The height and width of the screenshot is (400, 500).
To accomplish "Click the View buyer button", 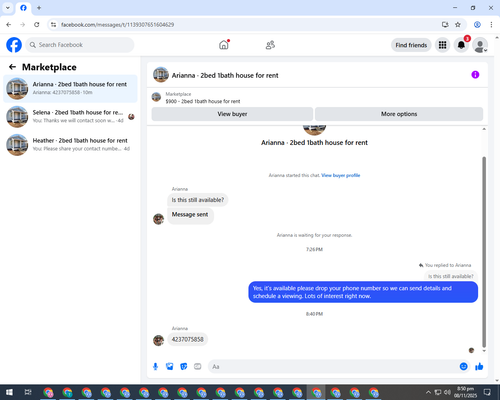I will click(232, 114).
